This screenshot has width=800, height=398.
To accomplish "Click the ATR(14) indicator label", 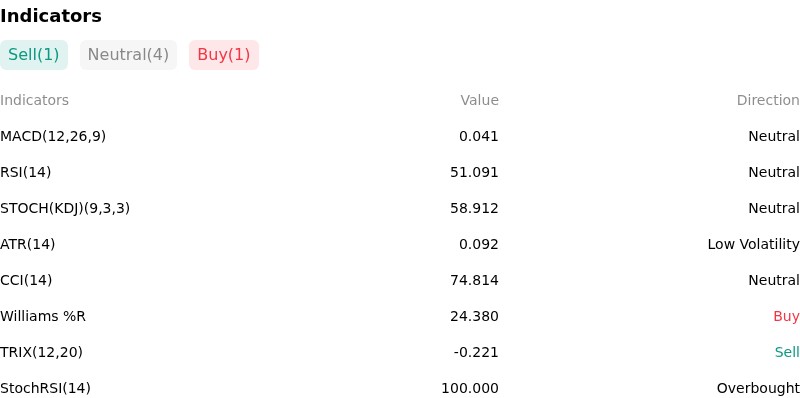I will (x=28, y=244).
